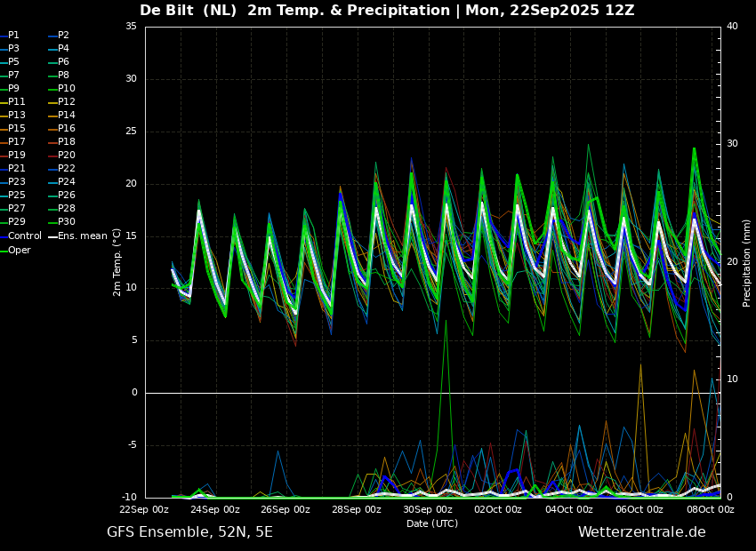Click the P28 legend entry

coord(67,209)
